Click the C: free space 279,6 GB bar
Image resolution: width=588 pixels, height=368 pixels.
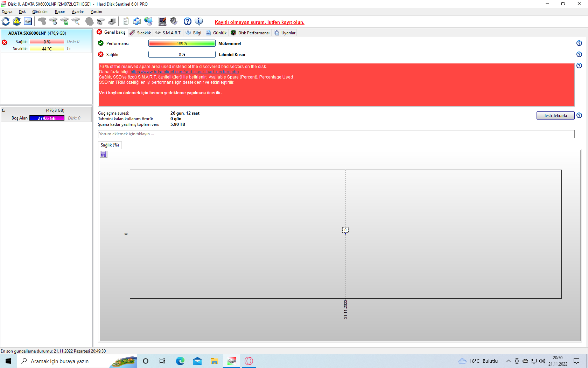47,118
